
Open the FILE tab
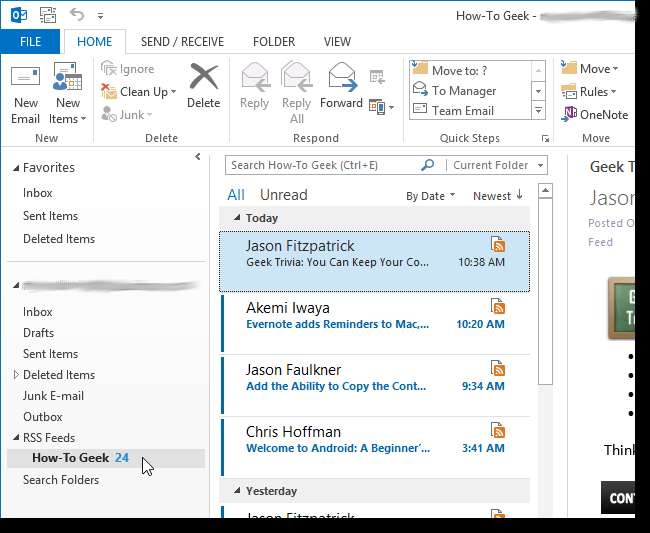[30, 42]
